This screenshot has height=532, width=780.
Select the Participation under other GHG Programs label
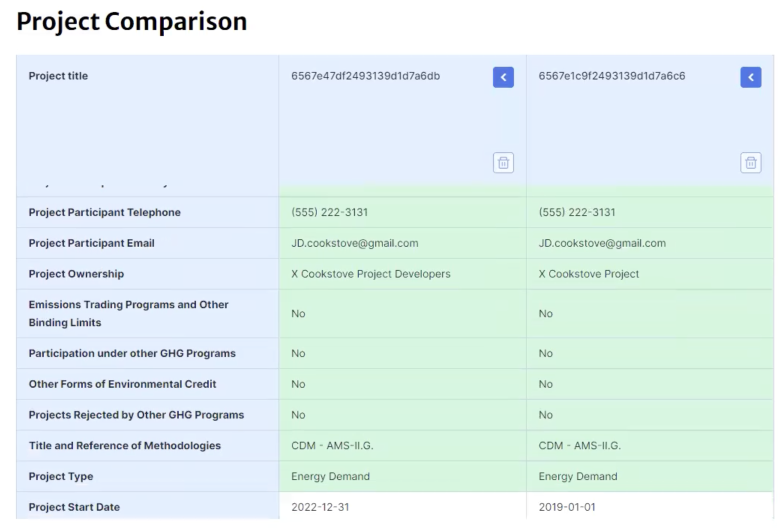(132, 353)
